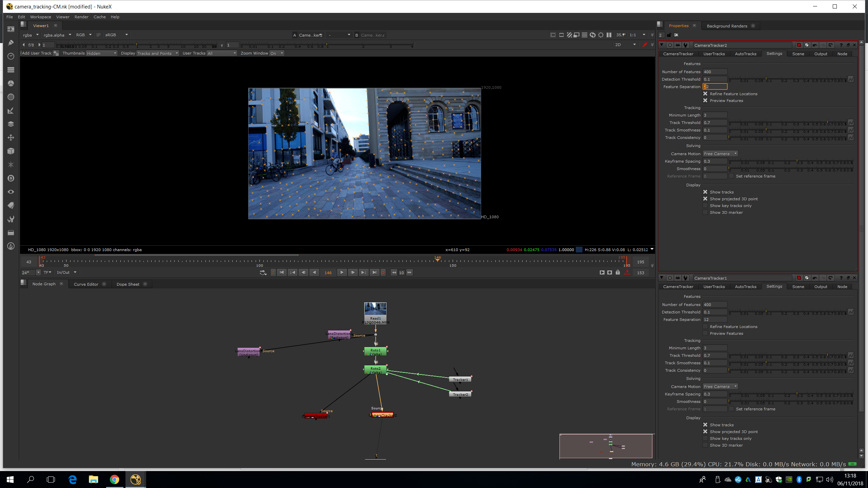Switch to the AutoTracks tab in CameraTracker2

coord(745,54)
